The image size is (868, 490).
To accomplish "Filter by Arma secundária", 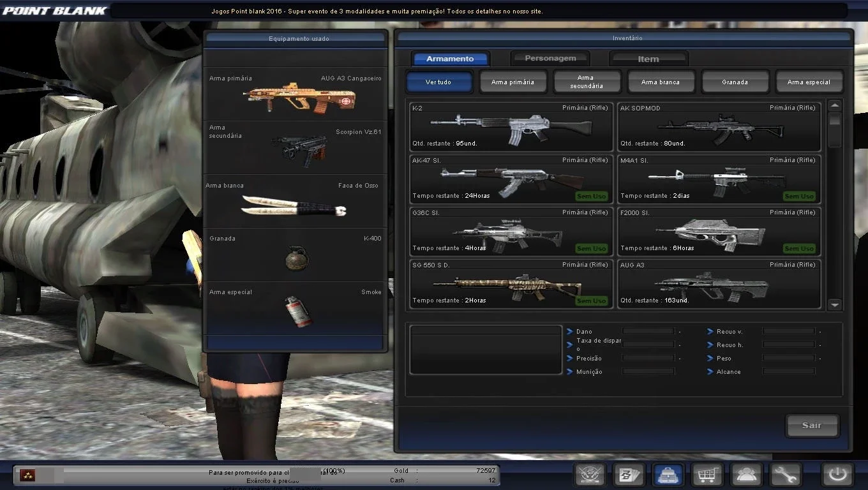I will 587,82.
